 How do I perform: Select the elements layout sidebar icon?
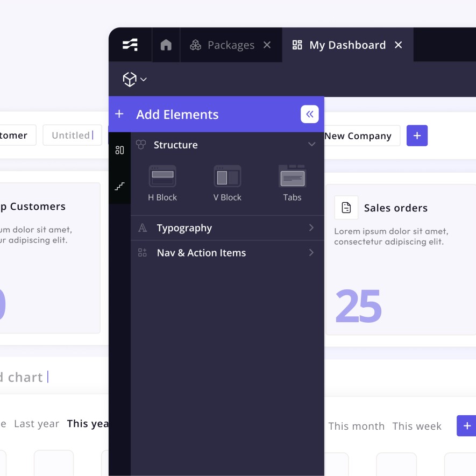(x=119, y=150)
